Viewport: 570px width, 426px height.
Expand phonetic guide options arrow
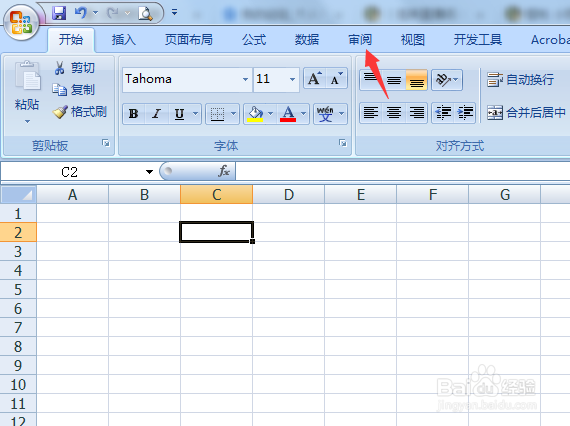click(x=341, y=114)
